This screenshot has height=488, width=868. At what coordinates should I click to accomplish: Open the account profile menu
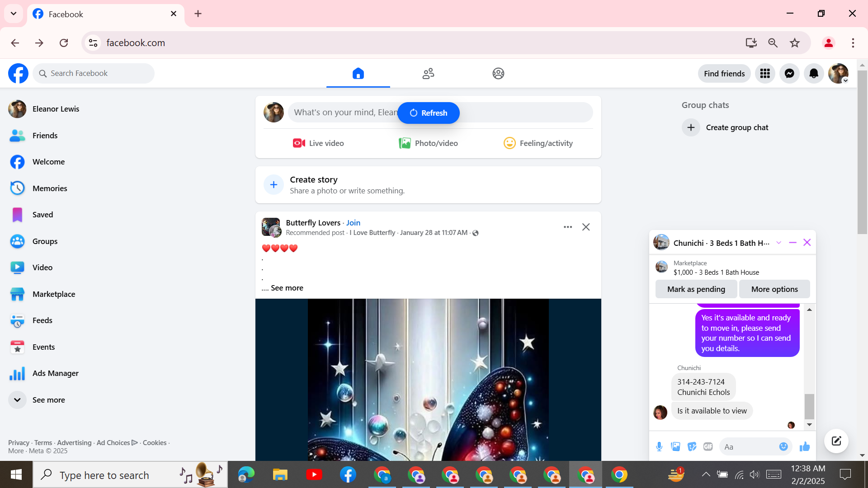[x=838, y=74]
